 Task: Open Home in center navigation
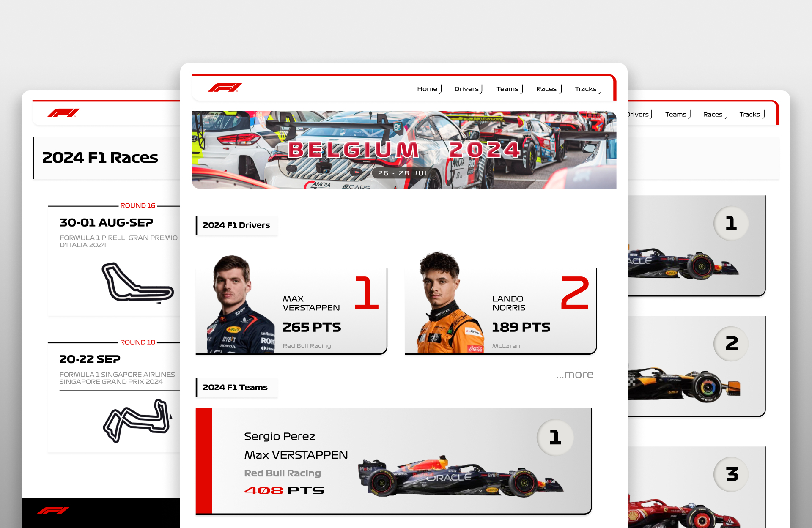click(427, 89)
